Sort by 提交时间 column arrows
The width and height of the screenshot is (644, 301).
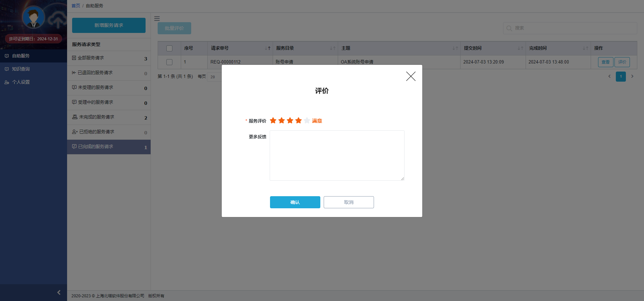coord(520,48)
